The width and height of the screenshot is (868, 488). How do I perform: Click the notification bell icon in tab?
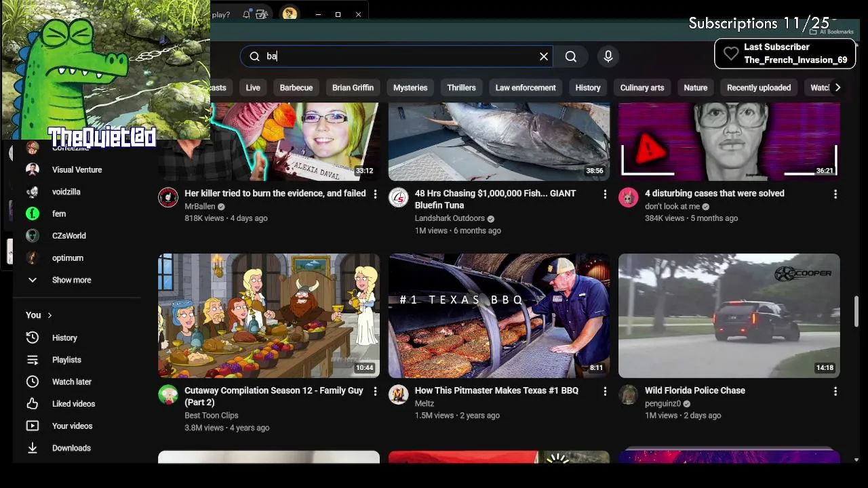pos(247,14)
